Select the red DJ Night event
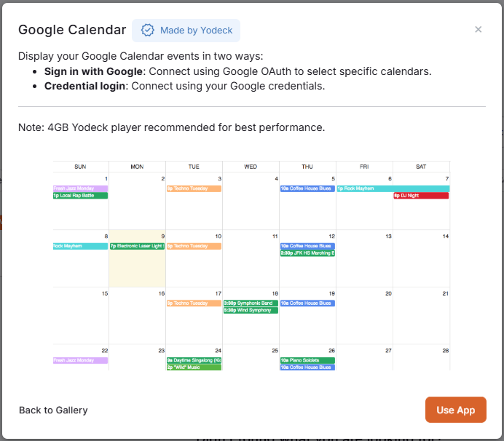 [421, 196]
